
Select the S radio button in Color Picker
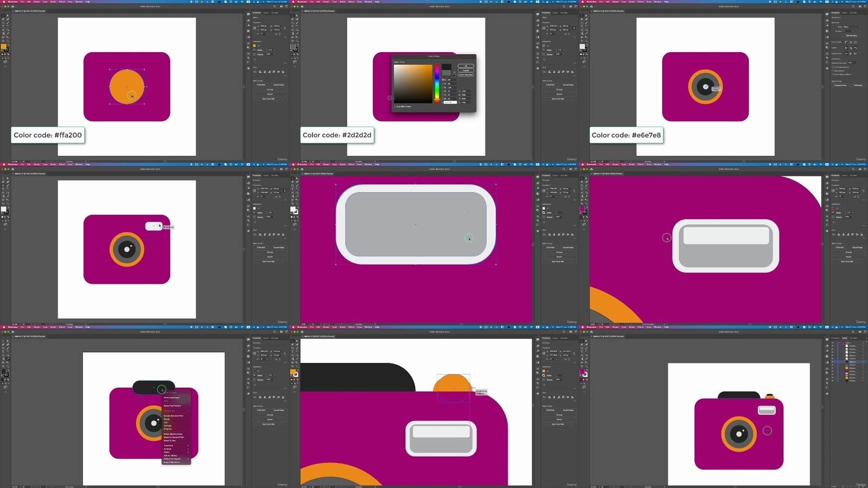click(443, 84)
